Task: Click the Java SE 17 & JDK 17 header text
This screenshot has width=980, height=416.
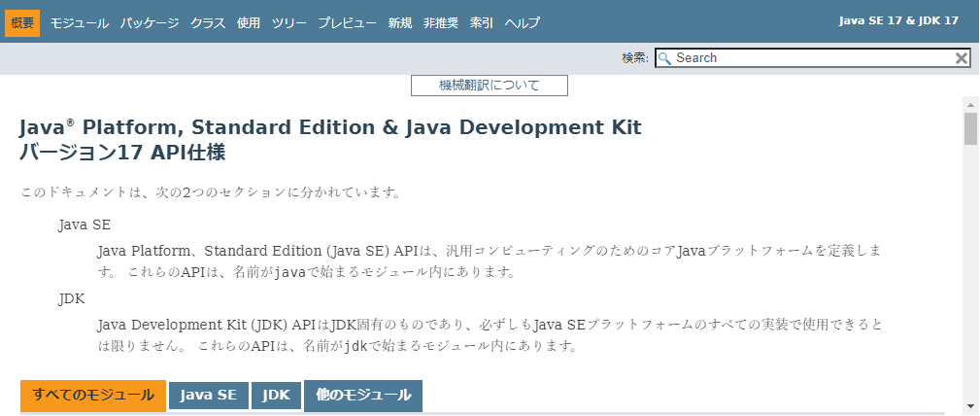Action: [x=898, y=20]
